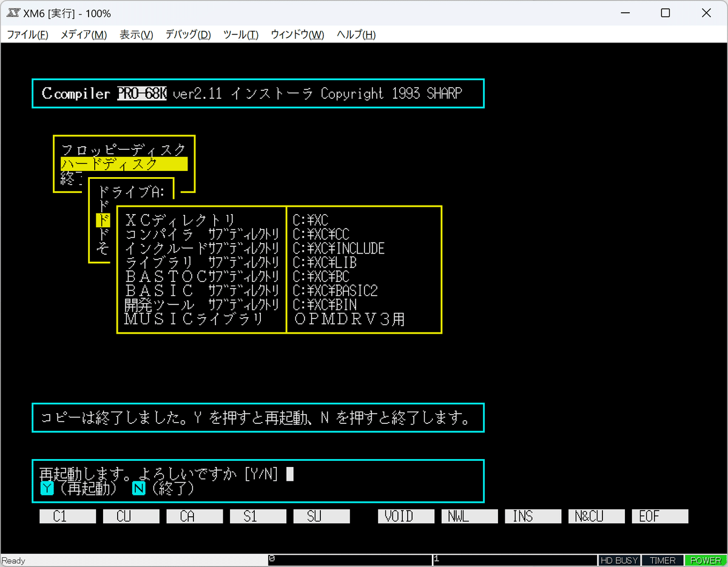Click the EOF function key label

pyautogui.click(x=660, y=517)
